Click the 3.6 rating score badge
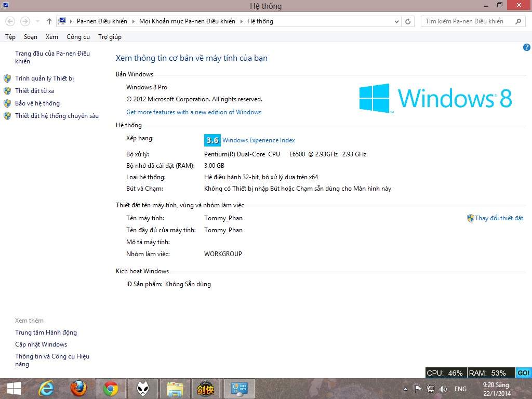Screen dimensions: 532x399 212,140
